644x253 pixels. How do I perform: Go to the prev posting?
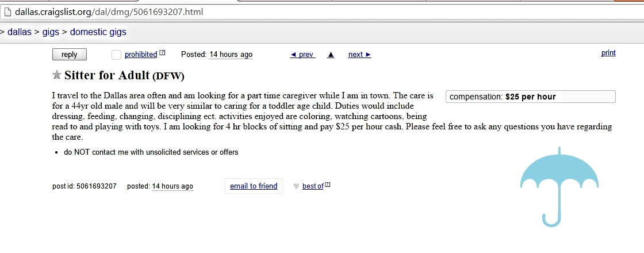pos(302,55)
